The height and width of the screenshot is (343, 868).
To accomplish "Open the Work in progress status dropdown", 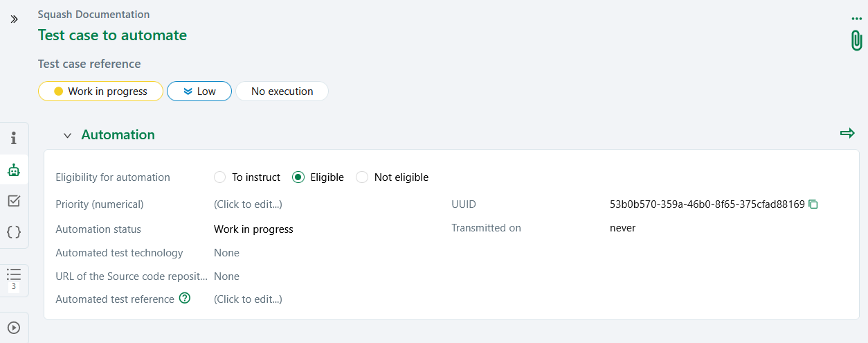I will pos(100,91).
